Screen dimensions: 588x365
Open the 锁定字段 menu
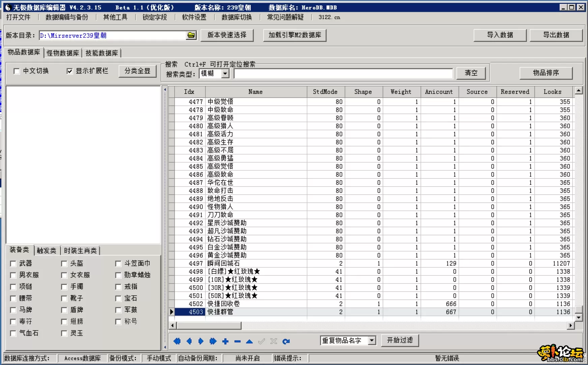(155, 17)
